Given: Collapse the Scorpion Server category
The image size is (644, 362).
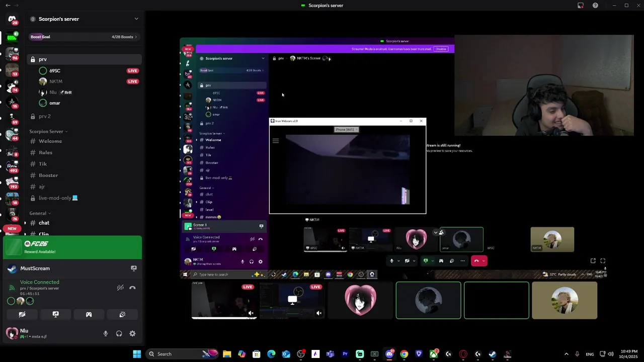Looking at the screenshot, I should coord(48,132).
